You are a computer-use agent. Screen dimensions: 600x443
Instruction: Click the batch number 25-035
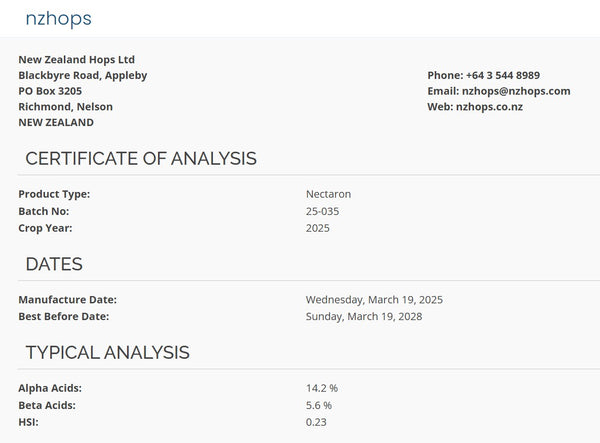[322, 211]
